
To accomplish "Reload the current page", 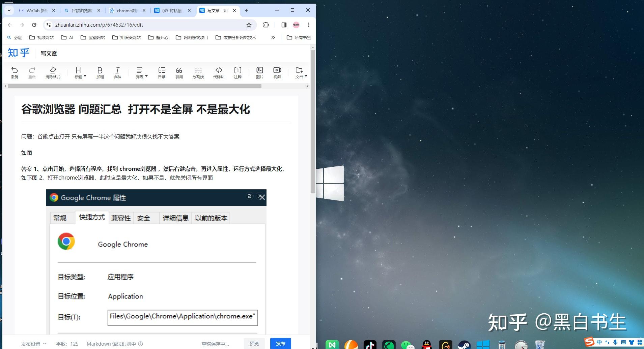I will [x=34, y=25].
